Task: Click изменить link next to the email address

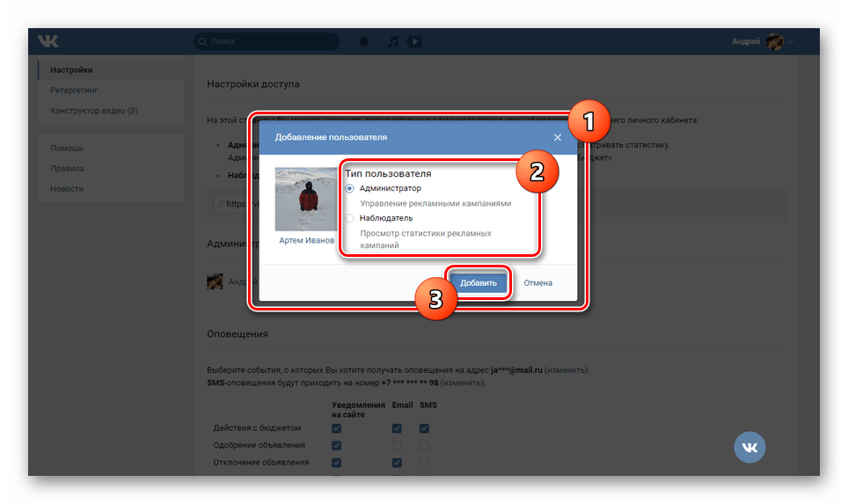Action: point(567,370)
